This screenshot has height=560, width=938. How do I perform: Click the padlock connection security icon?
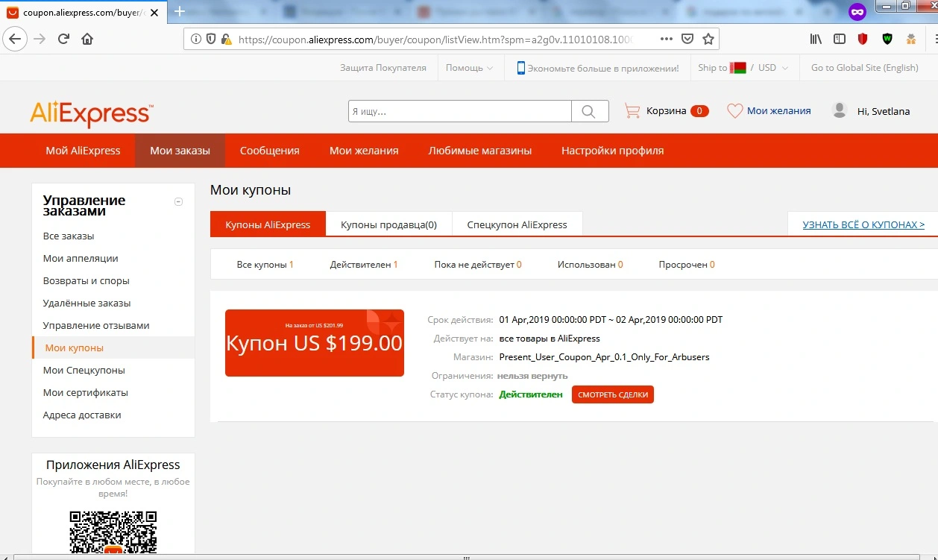coord(225,40)
